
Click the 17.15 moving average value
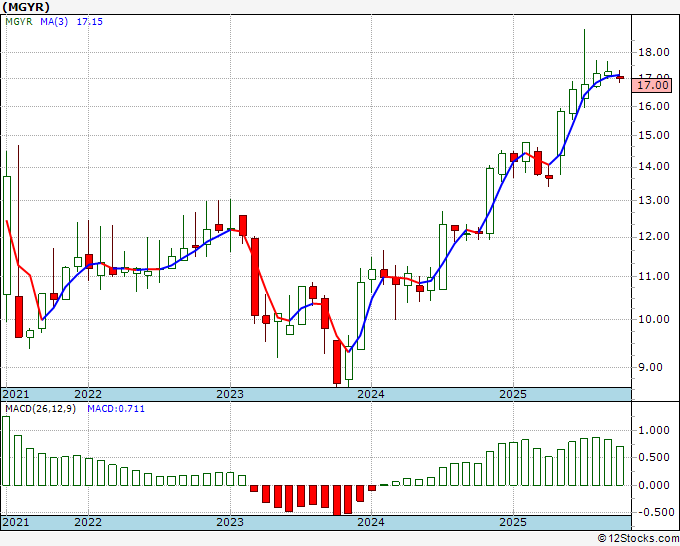pos(90,21)
